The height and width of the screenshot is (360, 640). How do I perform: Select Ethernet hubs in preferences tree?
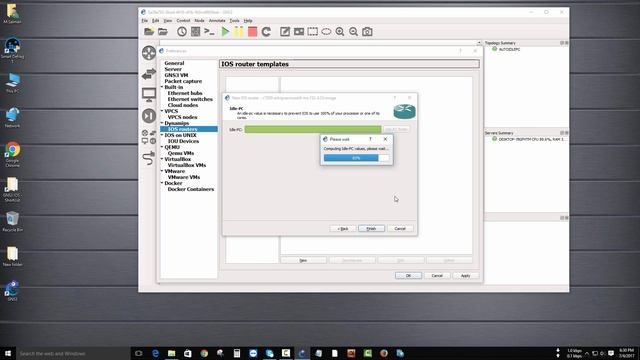pyautogui.click(x=185, y=93)
